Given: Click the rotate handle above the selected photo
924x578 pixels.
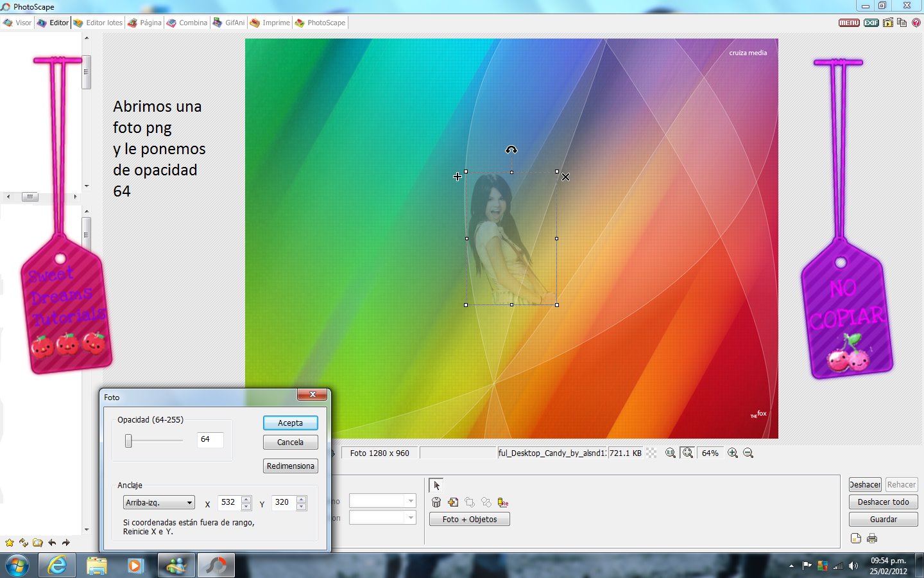Looking at the screenshot, I should pos(511,150).
